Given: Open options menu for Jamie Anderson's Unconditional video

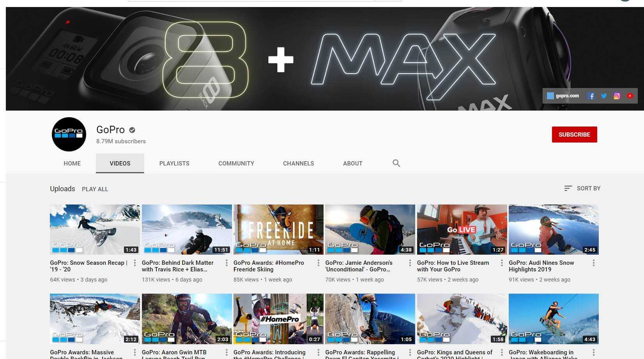Looking at the screenshot, I should pyautogui.click(x=410, y=263).
